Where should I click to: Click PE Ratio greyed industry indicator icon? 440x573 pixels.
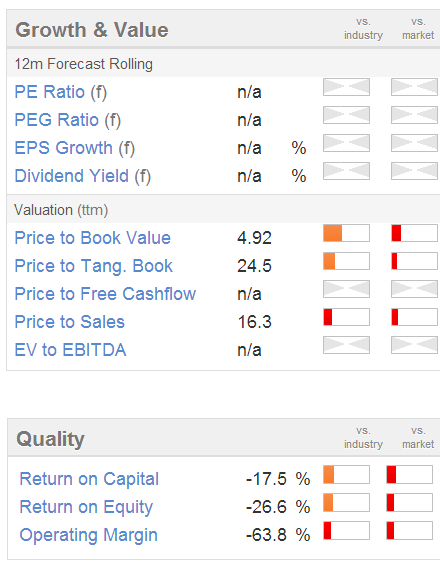346,87
